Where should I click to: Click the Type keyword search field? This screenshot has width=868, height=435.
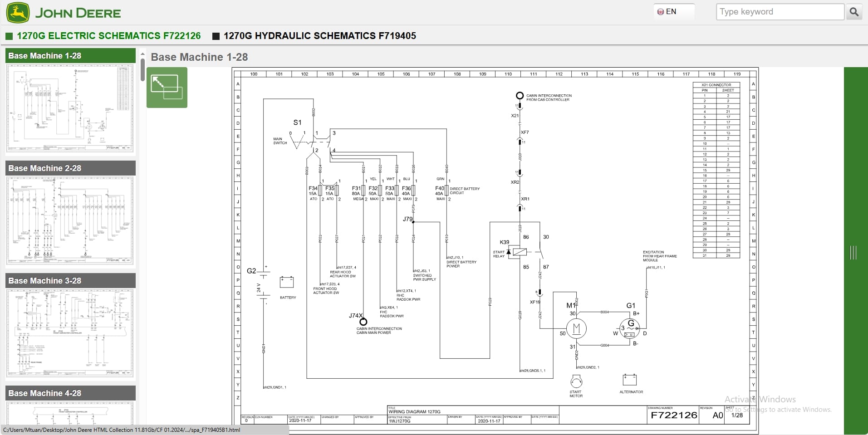pos(780,11)
